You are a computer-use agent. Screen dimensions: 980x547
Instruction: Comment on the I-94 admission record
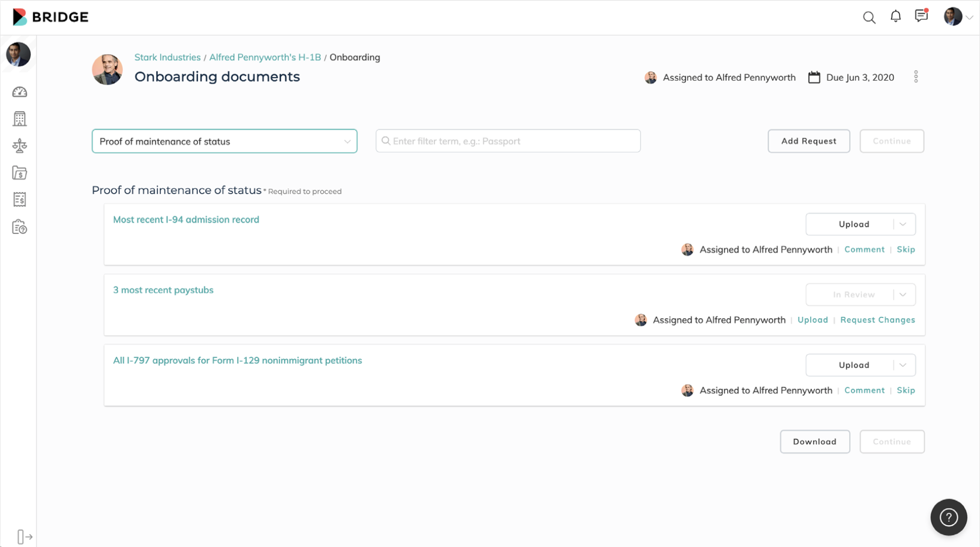pos(864,250)
